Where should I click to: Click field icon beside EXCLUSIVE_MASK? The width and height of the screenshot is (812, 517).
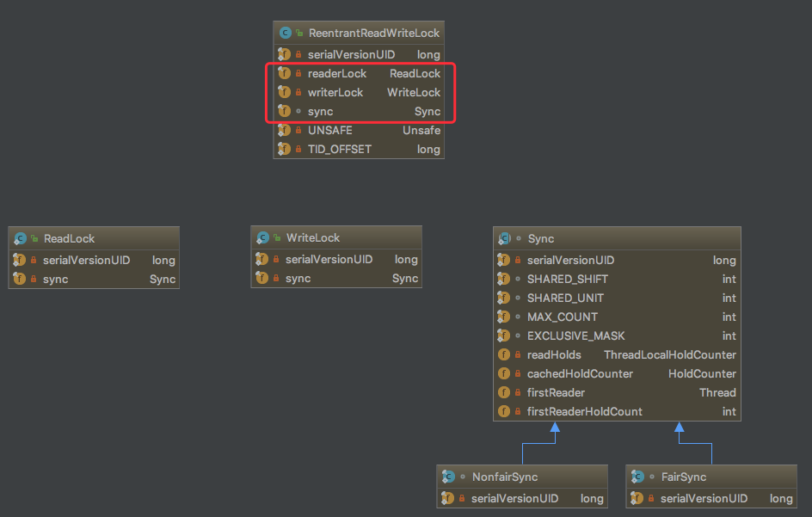tap(504, 335)
